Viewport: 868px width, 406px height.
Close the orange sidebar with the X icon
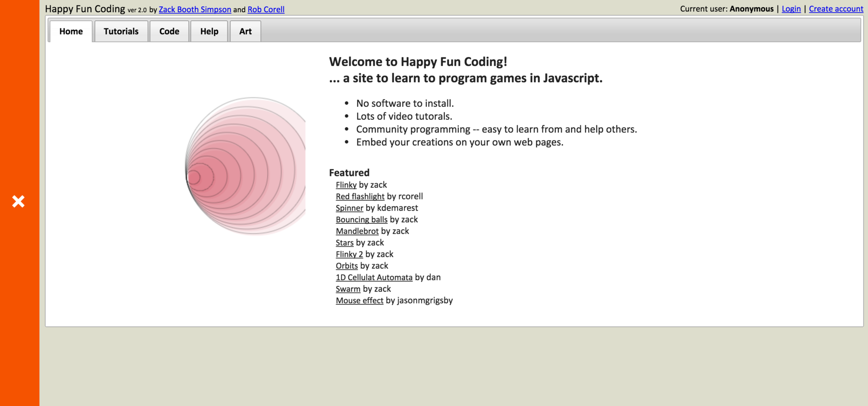tap(18, 201)
